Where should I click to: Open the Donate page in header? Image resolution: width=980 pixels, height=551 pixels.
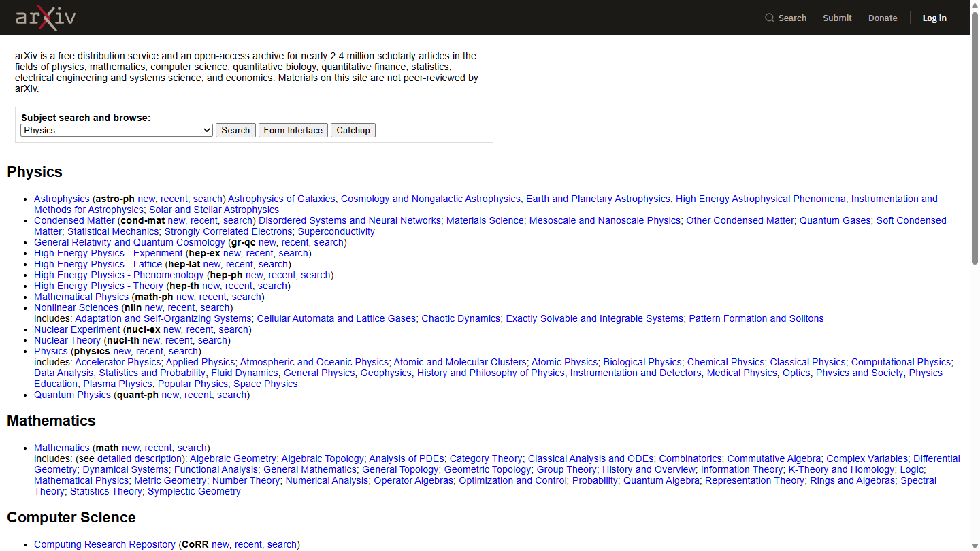coord(883,18)
